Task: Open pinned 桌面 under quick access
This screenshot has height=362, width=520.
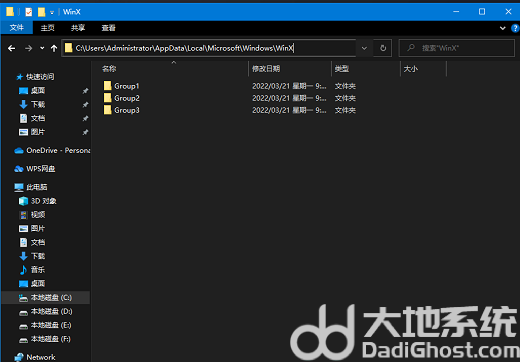Action: tap(32, 90)
